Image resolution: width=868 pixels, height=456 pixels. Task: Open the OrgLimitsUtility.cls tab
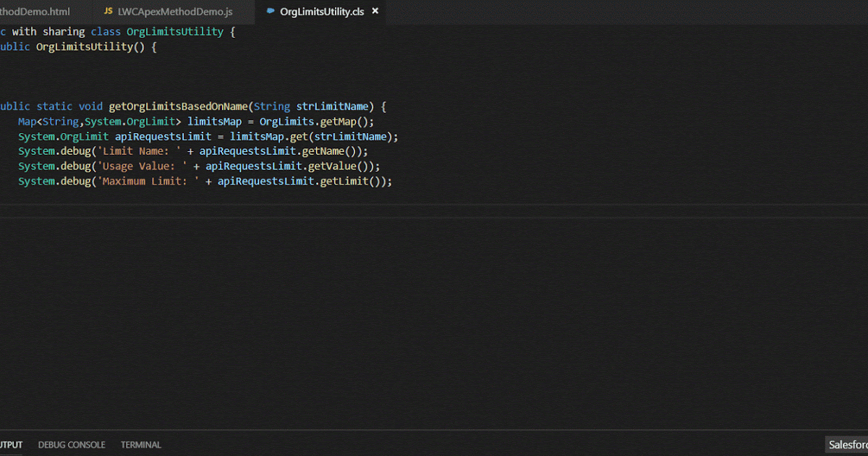click(321, 12)
